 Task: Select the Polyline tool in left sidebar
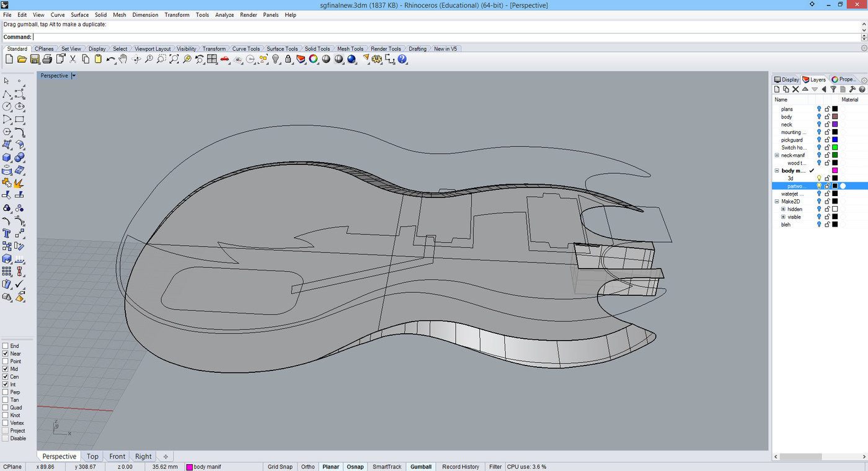tap(7, 94)
